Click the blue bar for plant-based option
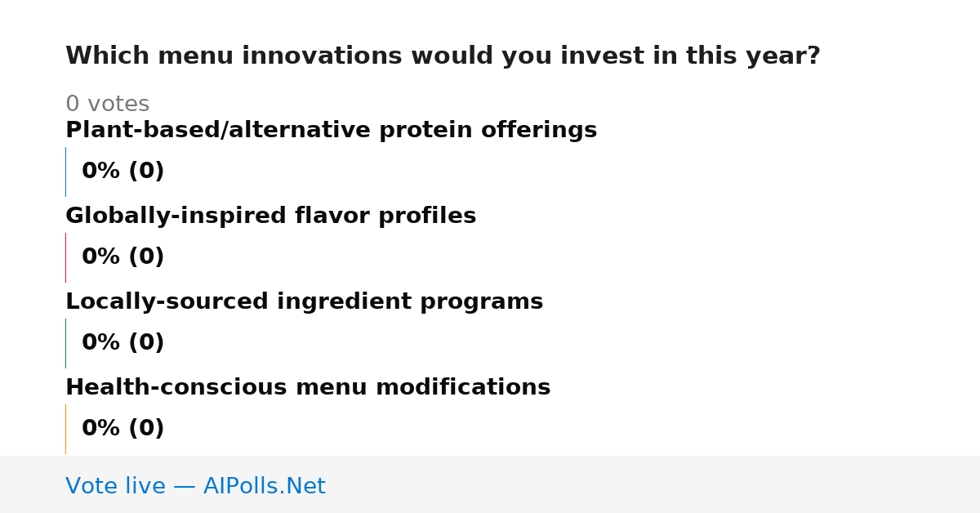980x513 pixels. point(65,172)
